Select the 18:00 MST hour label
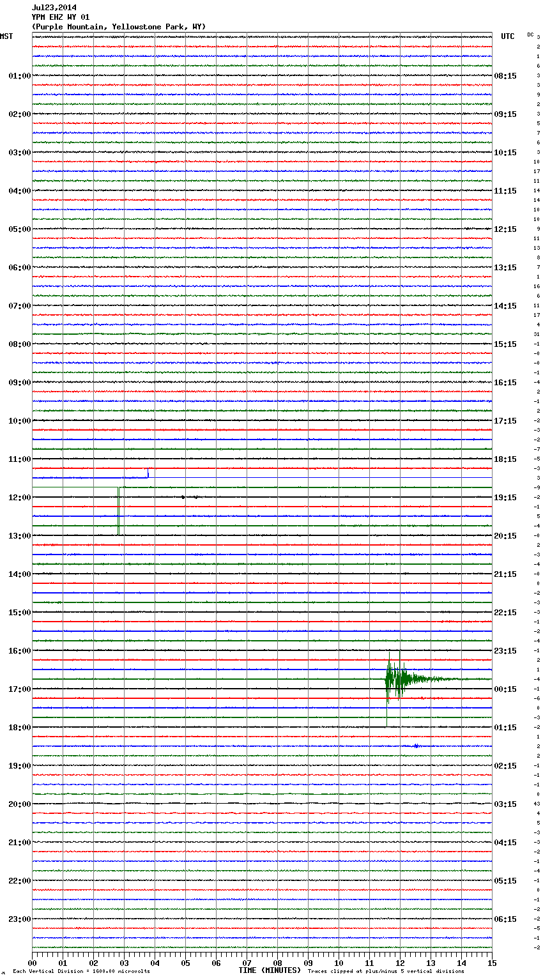The image size is (543, 980). (19, 728)
